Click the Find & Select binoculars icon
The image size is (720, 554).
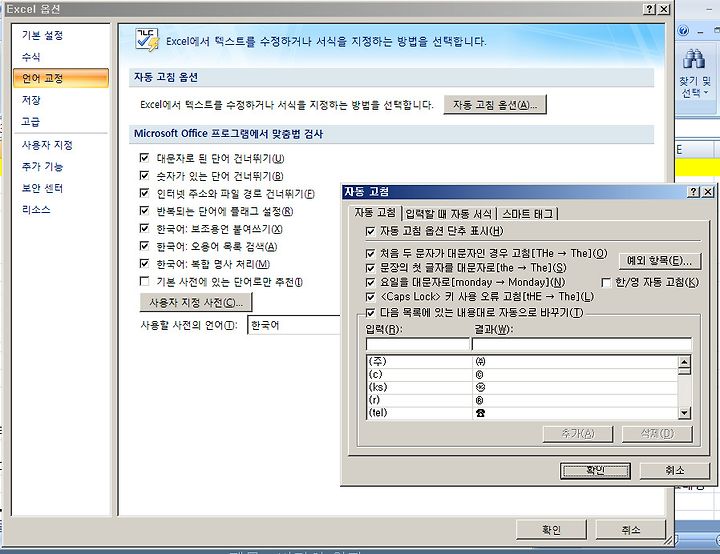(x=694, y=61)
